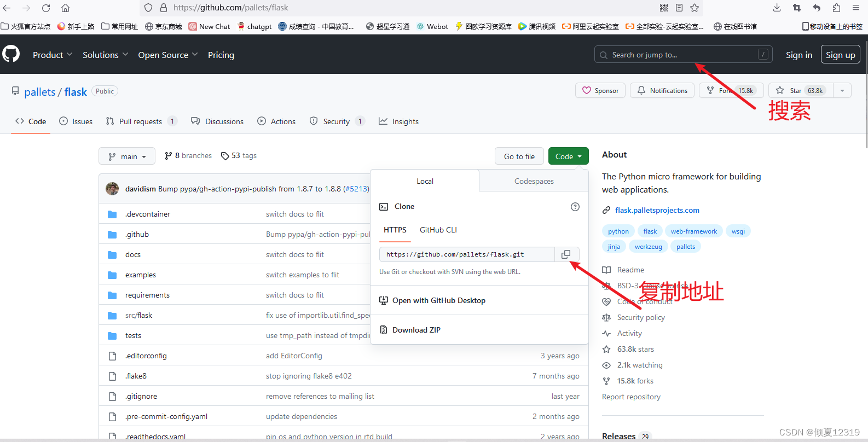Open the main branch dropdown
Image resolution: width=868 pixels, height=442 pixels.
tap(127, 156)
